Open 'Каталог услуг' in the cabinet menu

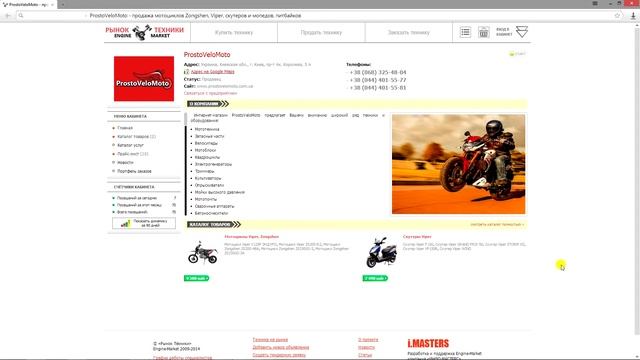130,145
